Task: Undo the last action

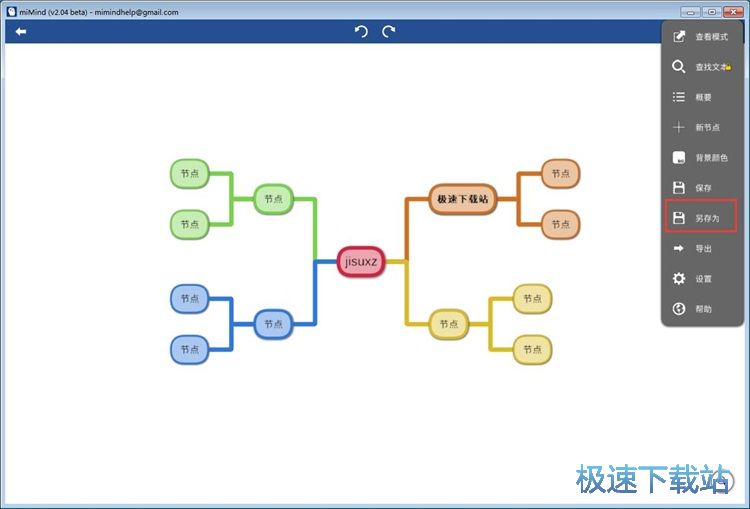Action: pyautogui.click(x=361, y=32)
